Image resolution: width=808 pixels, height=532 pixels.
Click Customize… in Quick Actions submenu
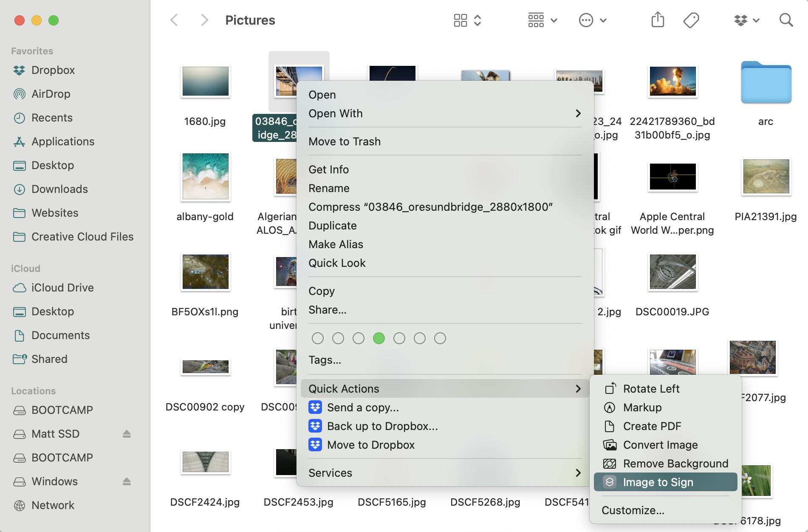click(665, 510)
